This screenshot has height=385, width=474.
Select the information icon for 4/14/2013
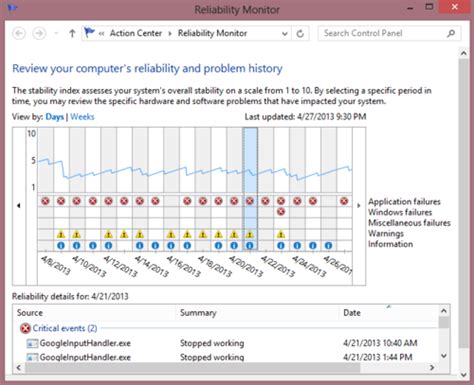tap(140, 246)
